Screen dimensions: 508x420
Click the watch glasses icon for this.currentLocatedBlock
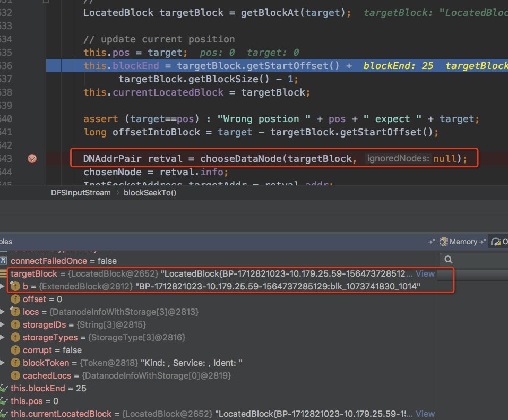4,414
